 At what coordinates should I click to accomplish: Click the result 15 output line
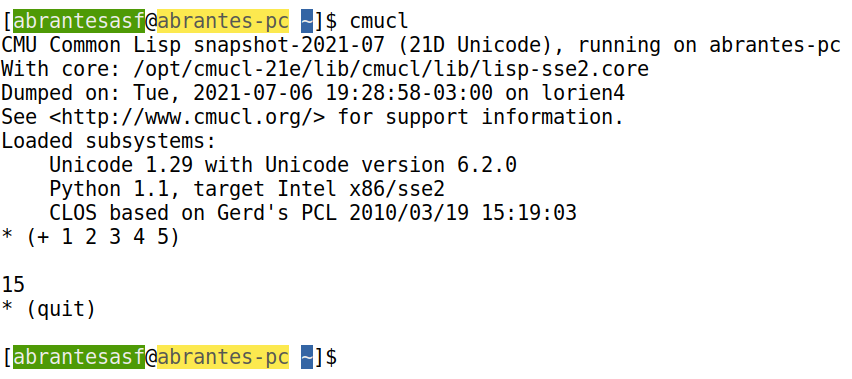[x=14, y=284]
